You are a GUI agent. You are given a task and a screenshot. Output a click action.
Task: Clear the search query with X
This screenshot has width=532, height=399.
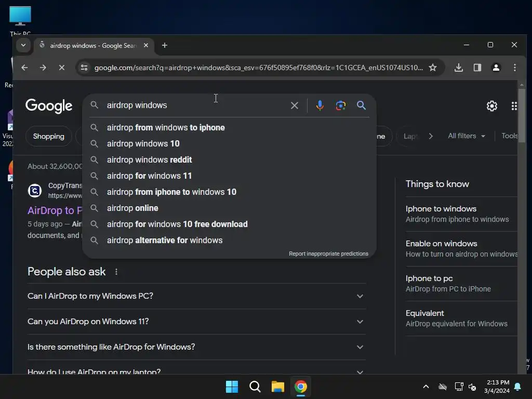[295, 105]
